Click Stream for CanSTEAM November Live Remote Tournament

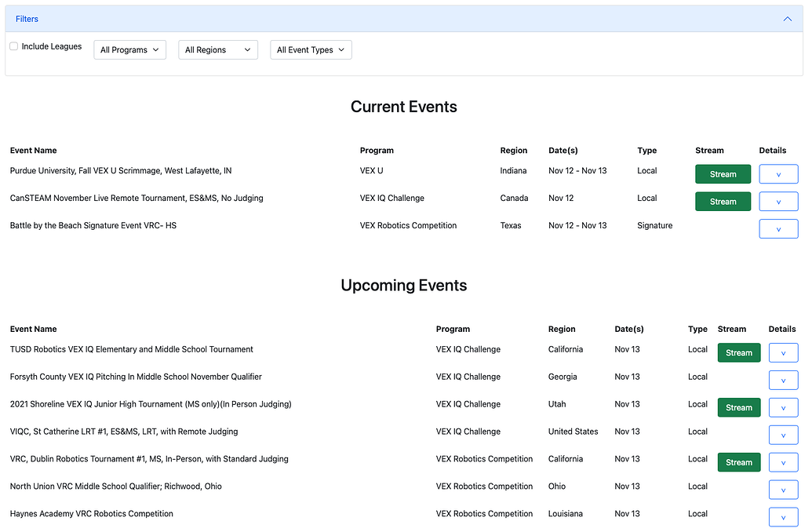[x=723, y=201]
